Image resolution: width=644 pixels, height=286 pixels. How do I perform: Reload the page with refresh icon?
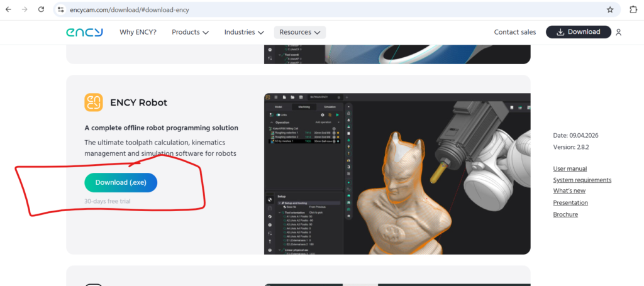(x=41, y=9)
